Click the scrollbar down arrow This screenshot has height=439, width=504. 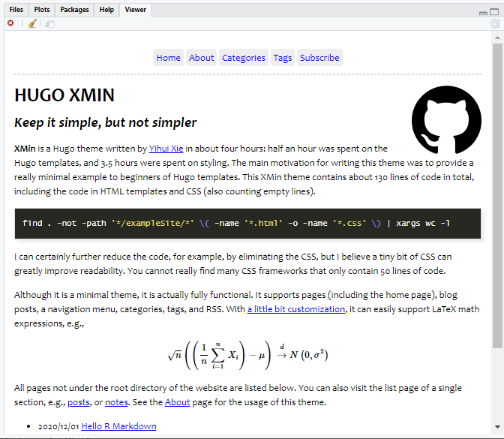497,427
